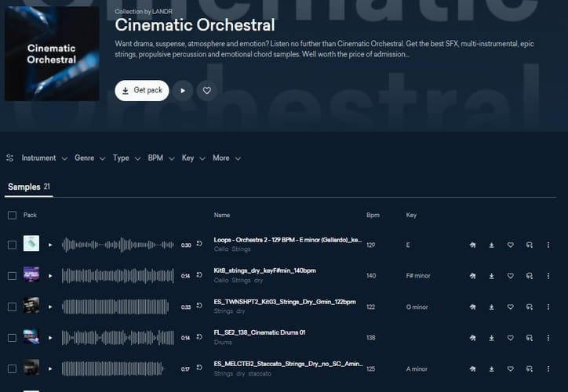Click the add-to-collection icon for Loops - Orchestra 2
The height and width of the screenshot is (392, 568).
tap(530, 245)
